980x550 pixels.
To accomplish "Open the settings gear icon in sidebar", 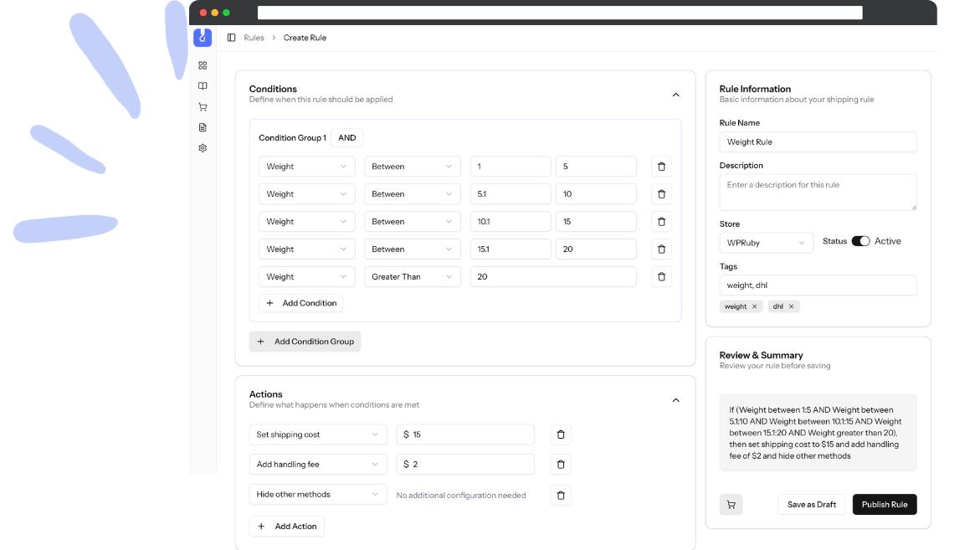I will pos(203,148).
